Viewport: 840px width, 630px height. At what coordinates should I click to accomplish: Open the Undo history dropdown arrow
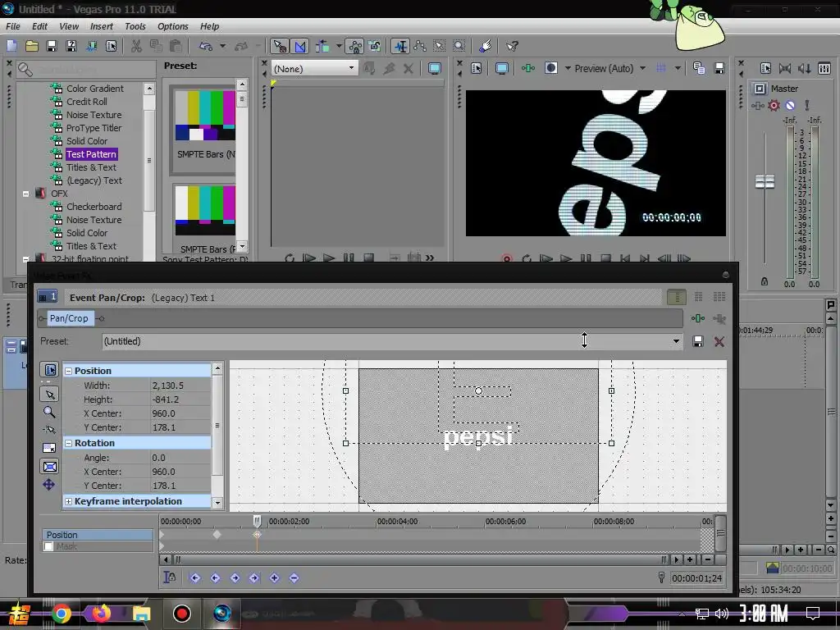[x=222, y=46]
